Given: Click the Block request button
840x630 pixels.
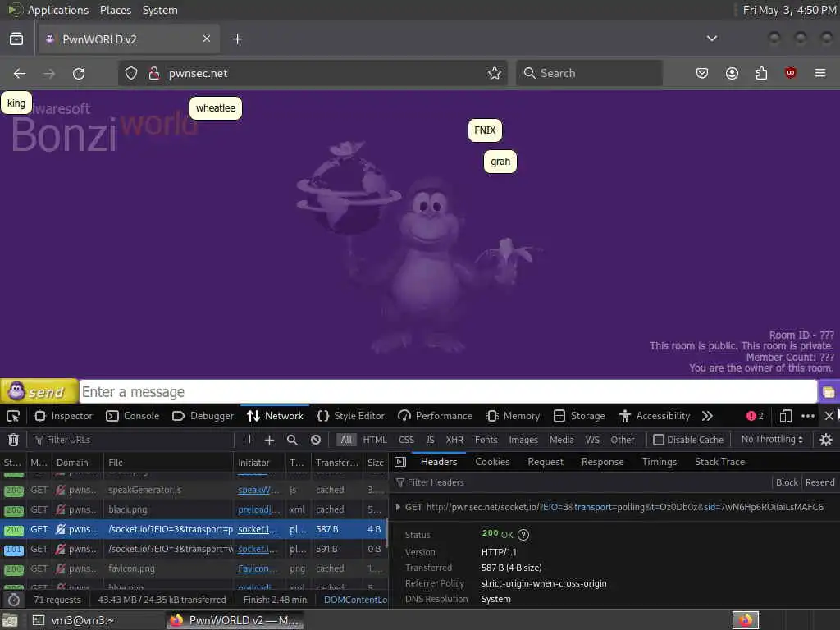Looking at the screenshot, I should point(787,482).
